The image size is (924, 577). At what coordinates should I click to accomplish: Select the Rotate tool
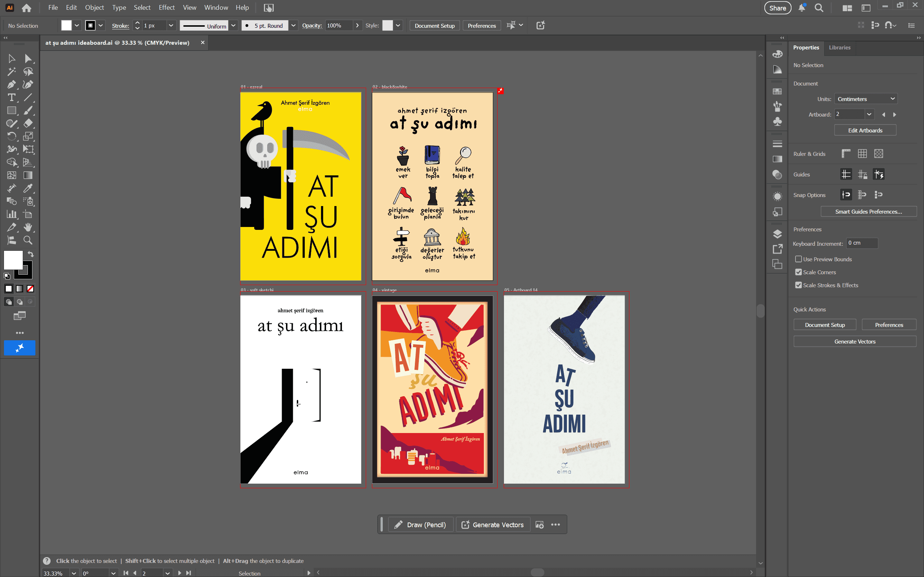[x=12, y=136]
